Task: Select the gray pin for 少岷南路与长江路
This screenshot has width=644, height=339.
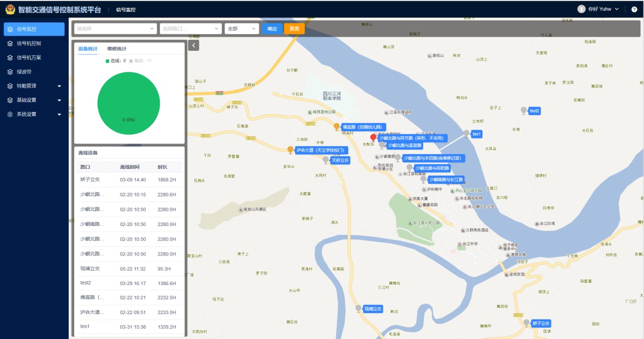Action: tap(423, 179)
